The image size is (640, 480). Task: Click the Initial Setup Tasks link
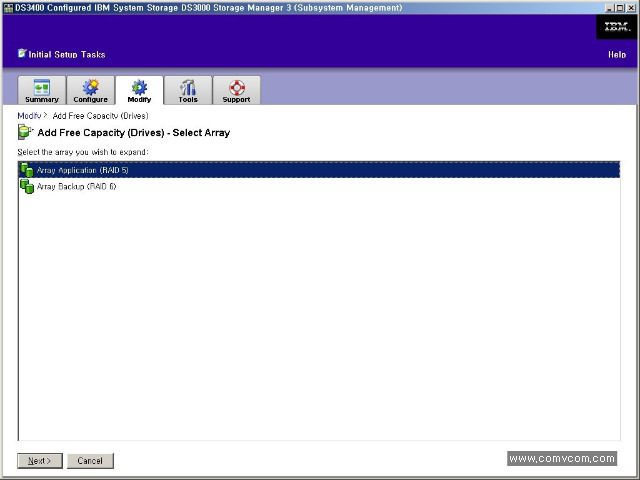coord(67,55)
